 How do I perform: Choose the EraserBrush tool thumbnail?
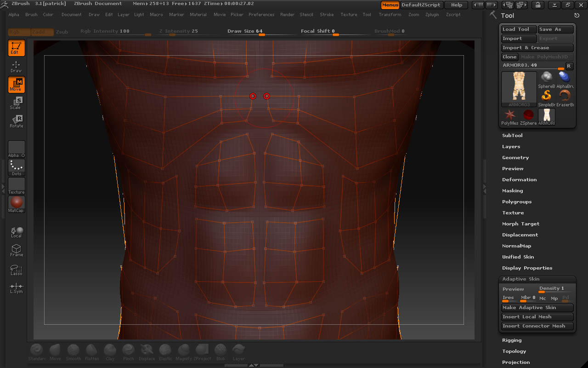pos(565,98)
